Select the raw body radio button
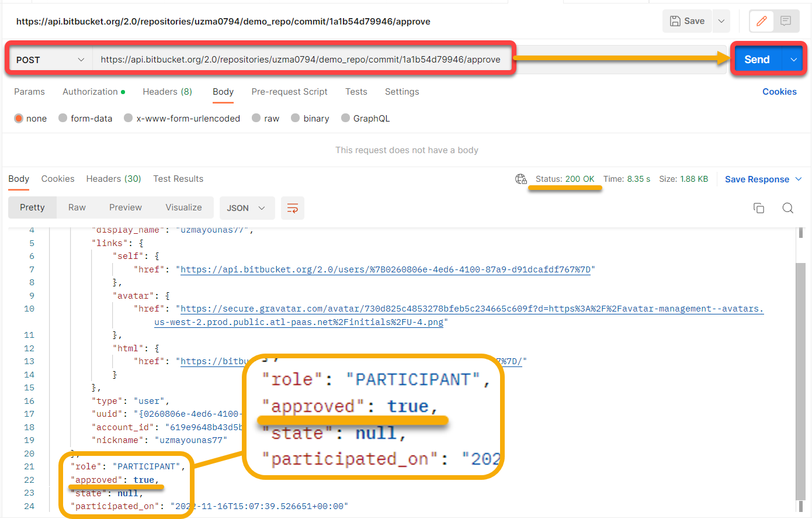The width and height of the screenshot is (812, 519). (x=256, y=119)
